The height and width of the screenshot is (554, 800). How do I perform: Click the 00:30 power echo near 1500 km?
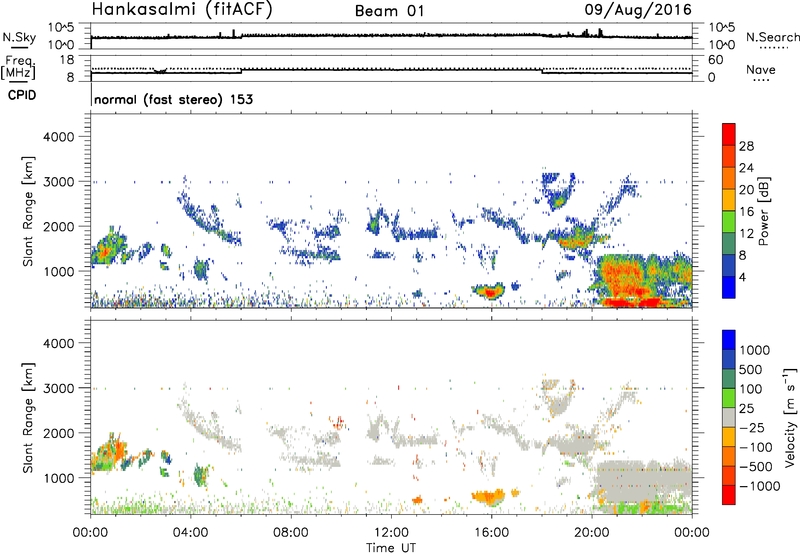(x=106, y=248)
